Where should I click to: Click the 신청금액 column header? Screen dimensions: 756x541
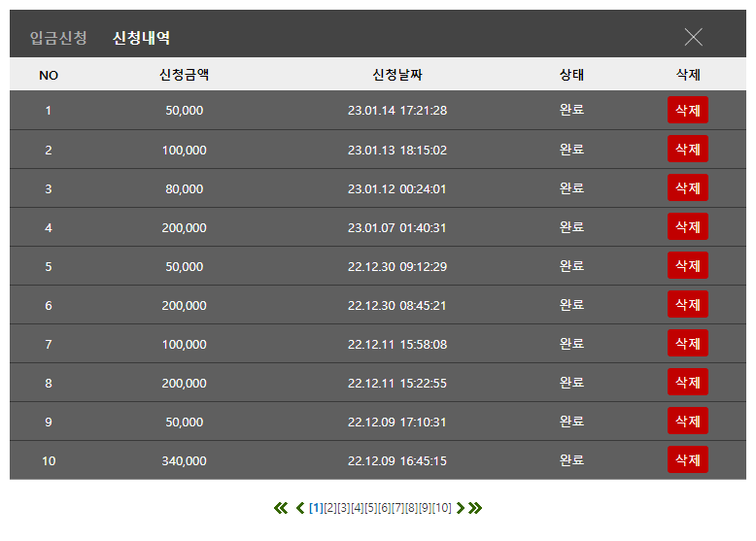click(x=185, y=75)
